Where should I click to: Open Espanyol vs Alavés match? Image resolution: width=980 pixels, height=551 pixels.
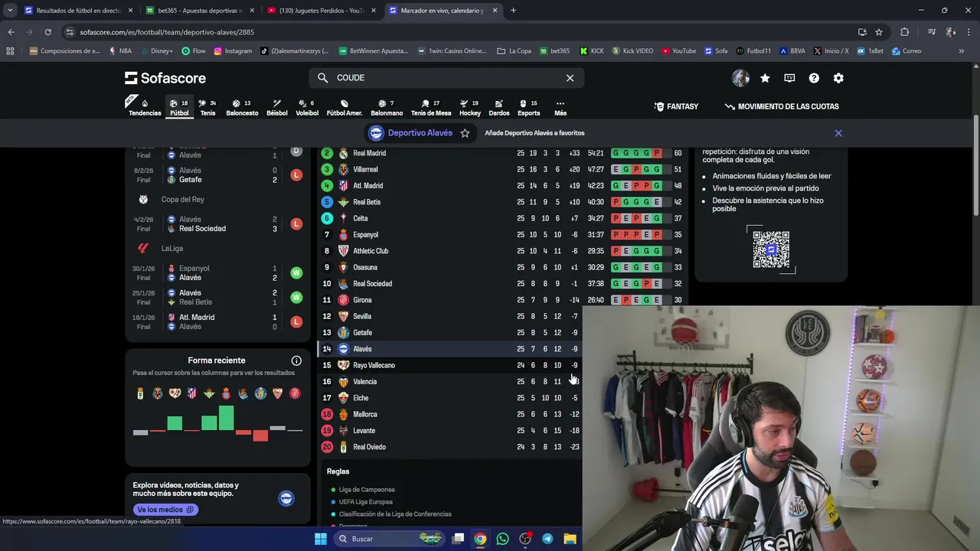(217, 273)
